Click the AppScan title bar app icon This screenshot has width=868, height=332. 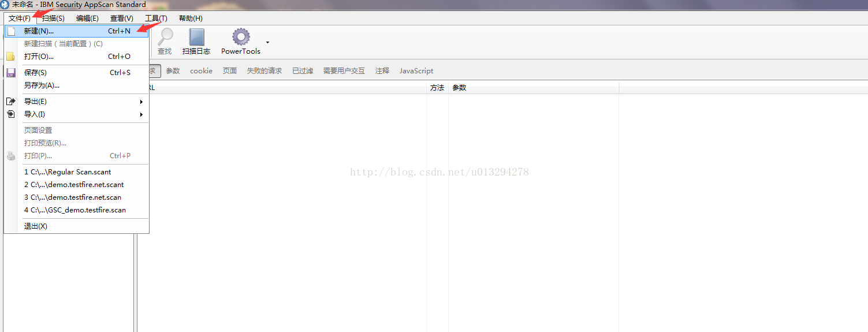pyautogui.click(x=5, y=5)
